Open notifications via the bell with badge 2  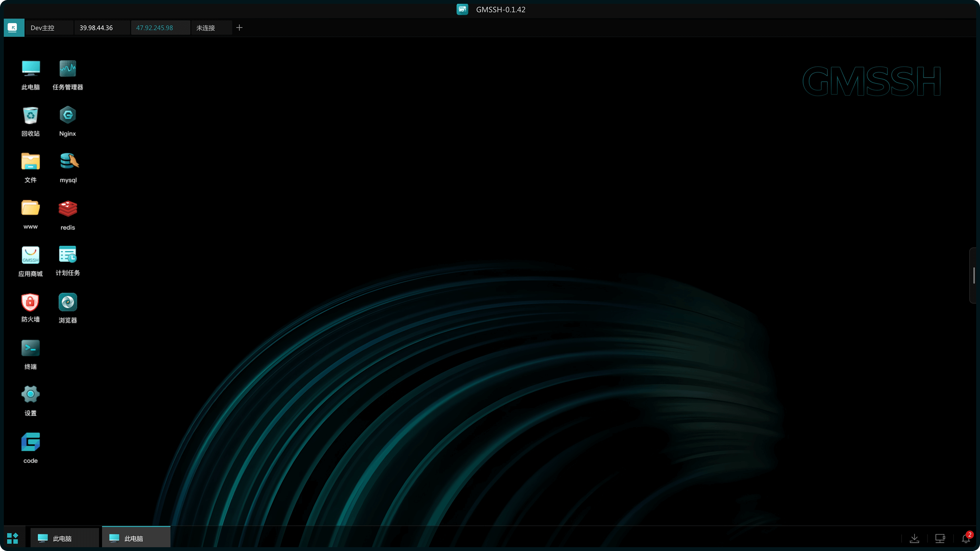[965, 538]
